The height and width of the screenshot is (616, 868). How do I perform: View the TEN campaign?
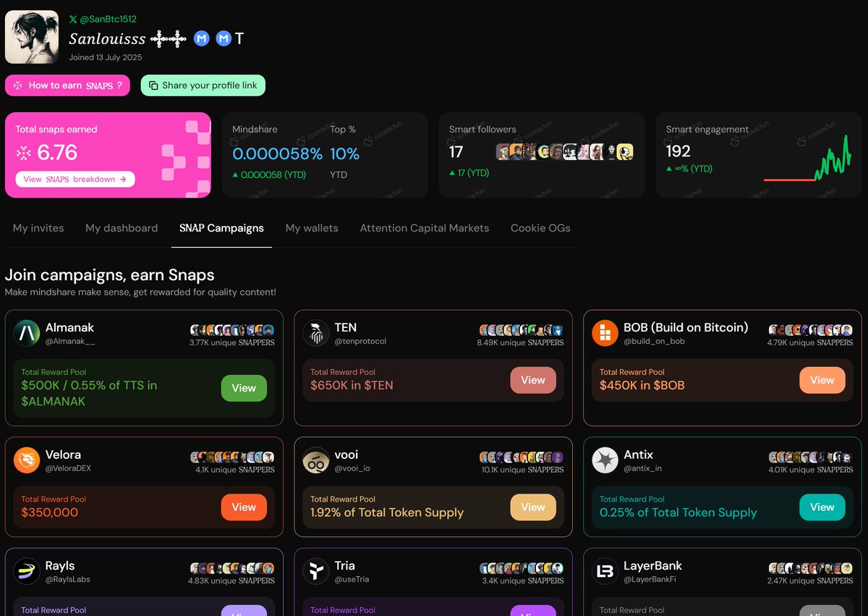coord(533,380)
